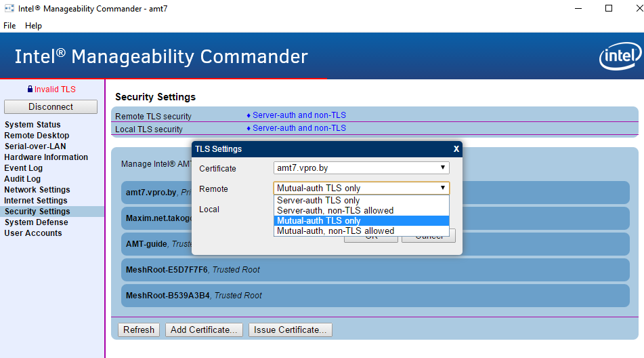Click the Invalid TLS lock icon
The image size is (644, 358).
tap(30, 89)
